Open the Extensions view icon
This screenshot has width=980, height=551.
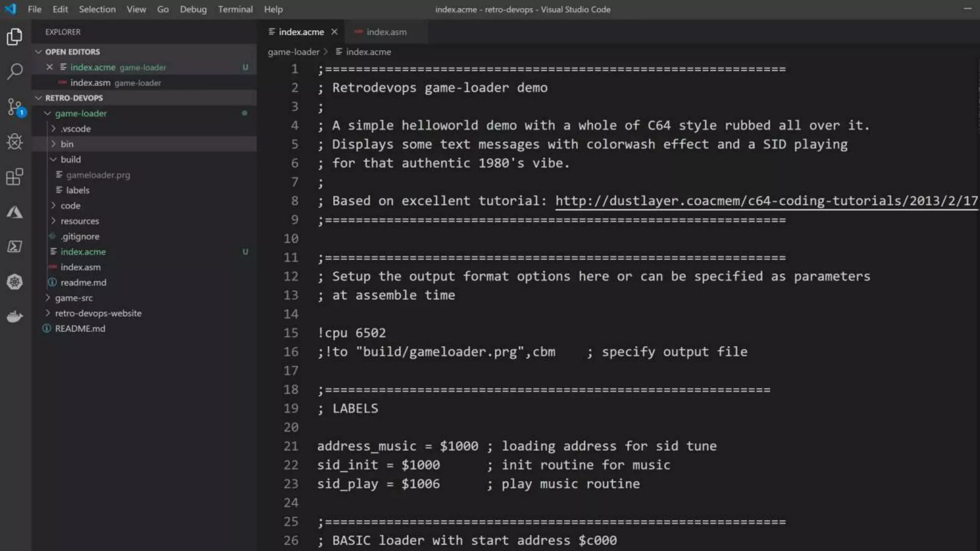tap(15, 176)
